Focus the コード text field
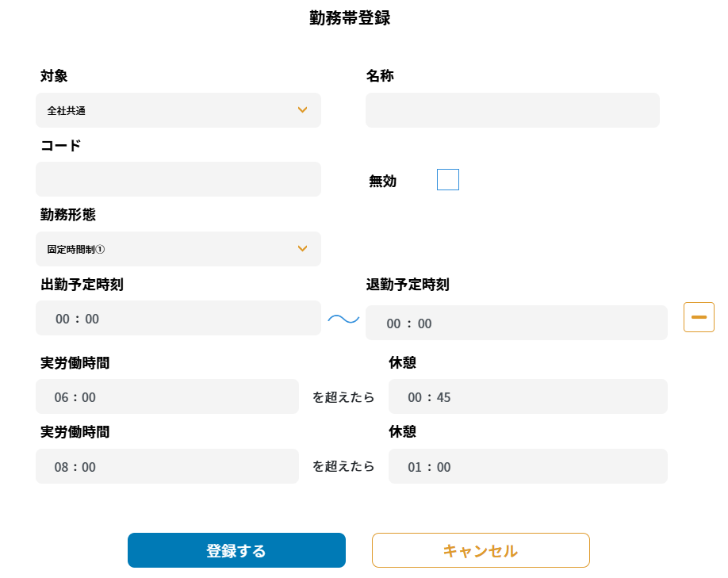 pos(178,179)
